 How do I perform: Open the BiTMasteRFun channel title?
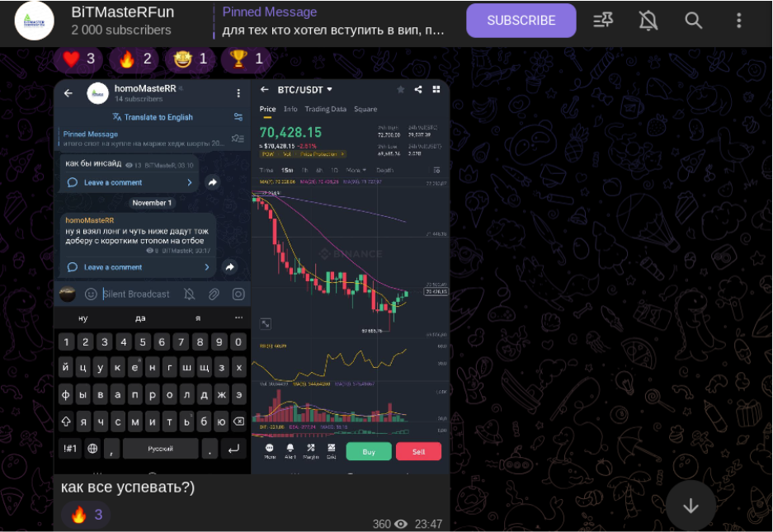[x=123, y=12]
